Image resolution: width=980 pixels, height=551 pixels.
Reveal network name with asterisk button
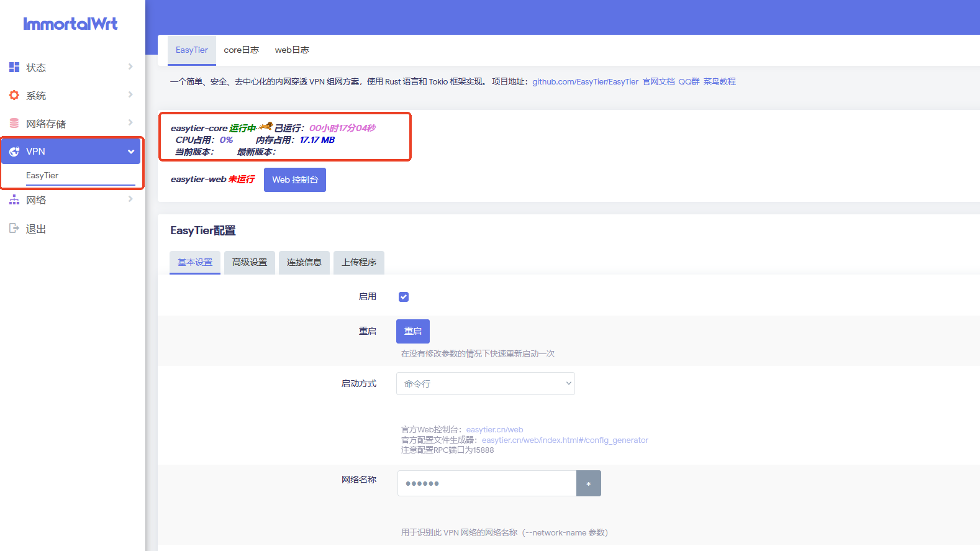(x=588, y=483)
